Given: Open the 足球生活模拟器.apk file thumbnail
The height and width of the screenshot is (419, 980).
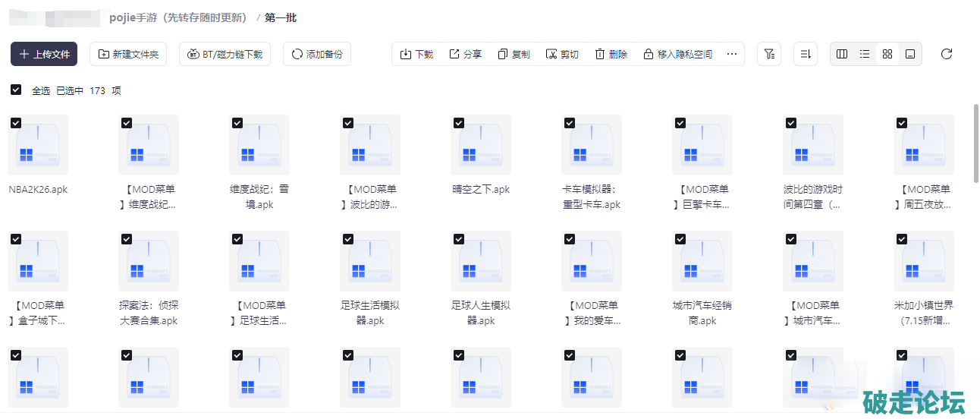Looking at the screenshot, I should coord(370,261).
